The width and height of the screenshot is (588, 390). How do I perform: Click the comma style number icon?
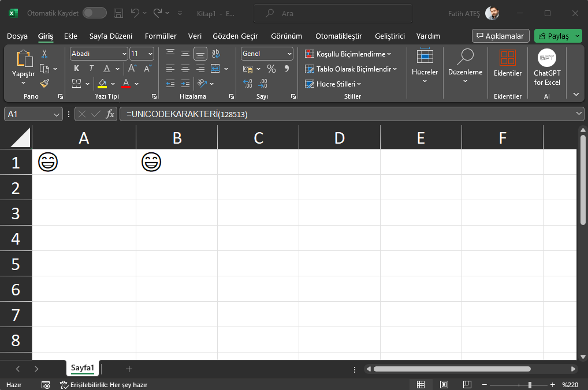[x=287, y=67]
